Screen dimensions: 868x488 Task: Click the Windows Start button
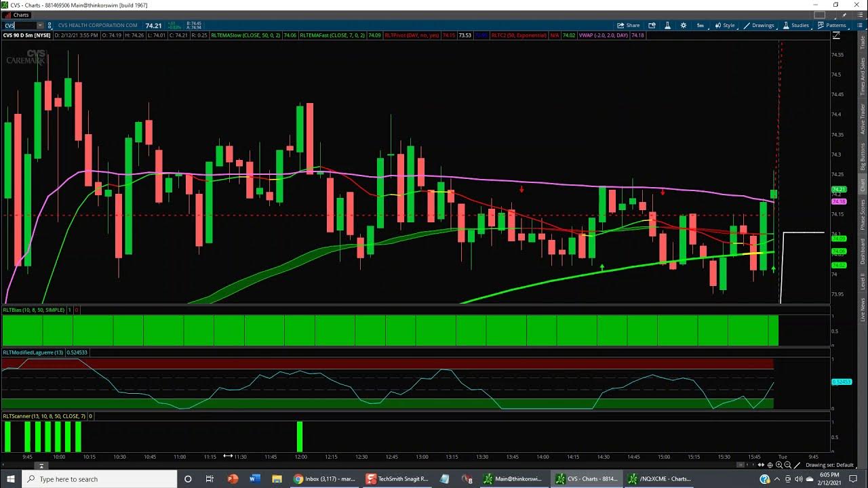tap(10, 479)
